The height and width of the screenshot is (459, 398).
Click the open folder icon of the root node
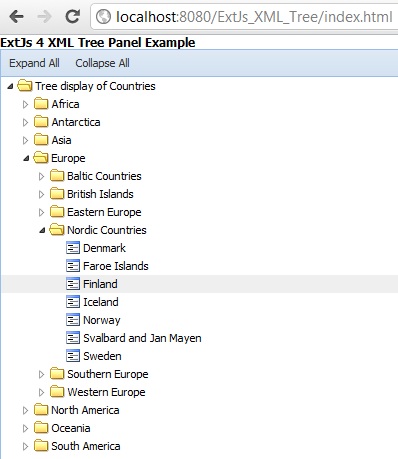25,86
